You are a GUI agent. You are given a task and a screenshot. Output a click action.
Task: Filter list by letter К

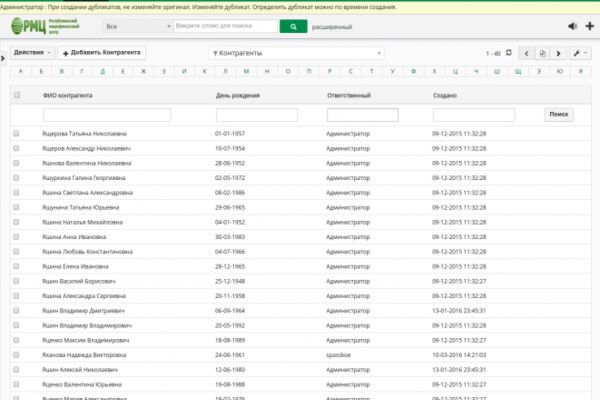[205, 71]
